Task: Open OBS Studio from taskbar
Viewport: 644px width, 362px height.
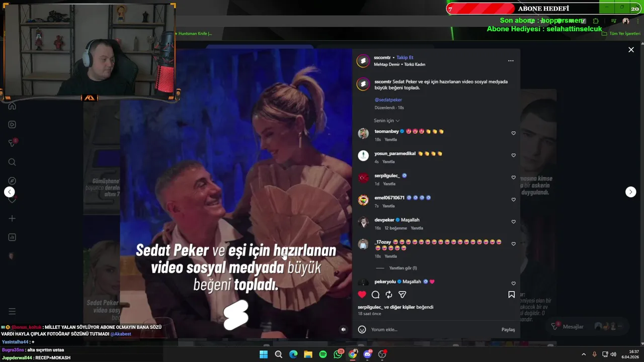Action: click(382, 354)
